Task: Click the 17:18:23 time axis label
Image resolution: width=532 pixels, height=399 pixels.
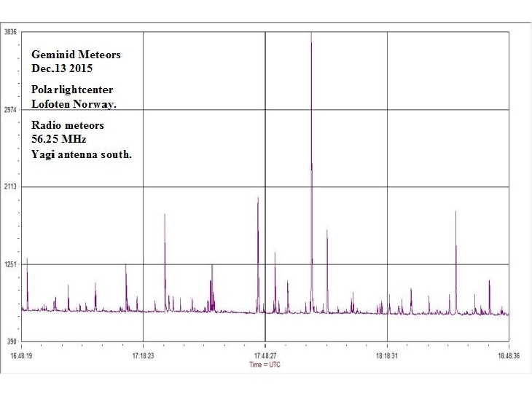Action: [143, 356]
